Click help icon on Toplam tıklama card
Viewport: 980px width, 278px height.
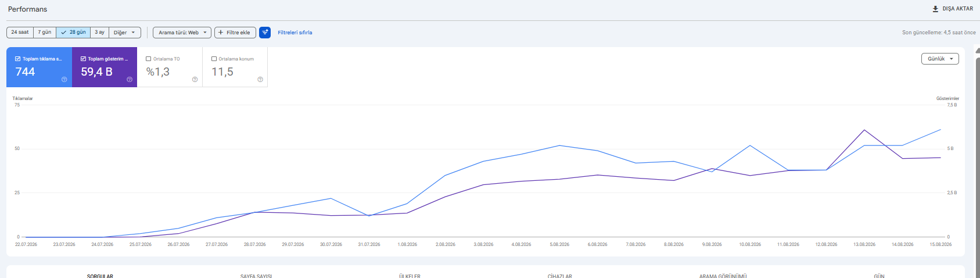point(64,80)
